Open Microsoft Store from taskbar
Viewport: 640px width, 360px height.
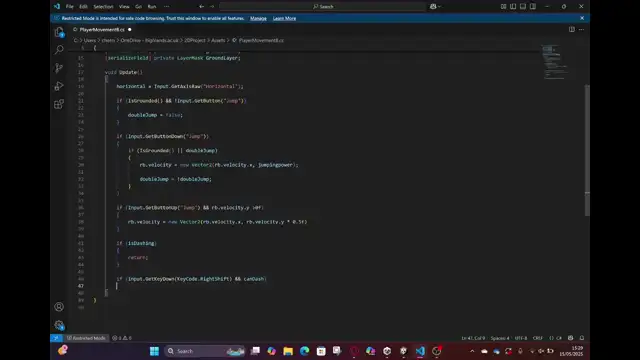click(x=321, y=351)
